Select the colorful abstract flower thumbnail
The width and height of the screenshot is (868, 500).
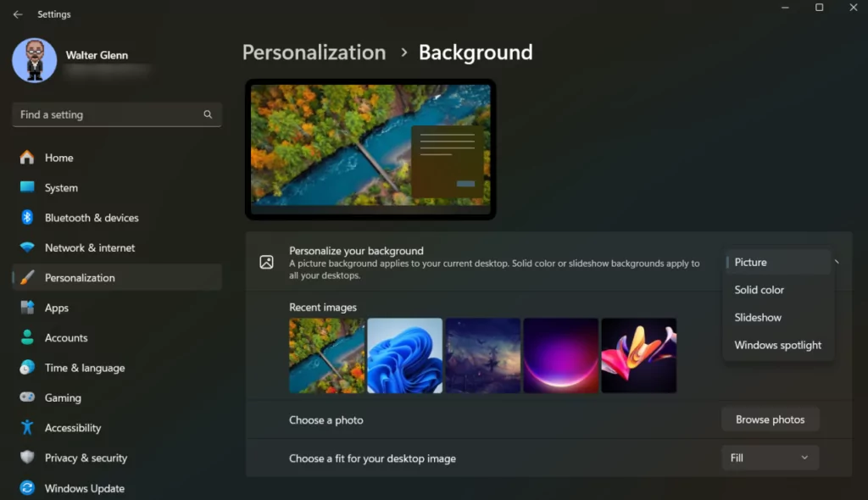(x=639, y=355)
